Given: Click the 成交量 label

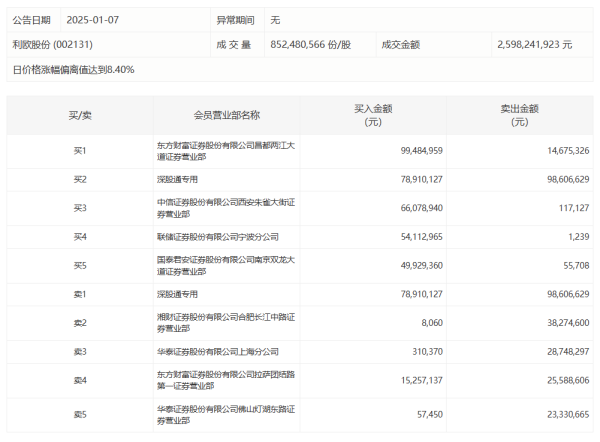Looking at the screenshot, I should [233, 44].
